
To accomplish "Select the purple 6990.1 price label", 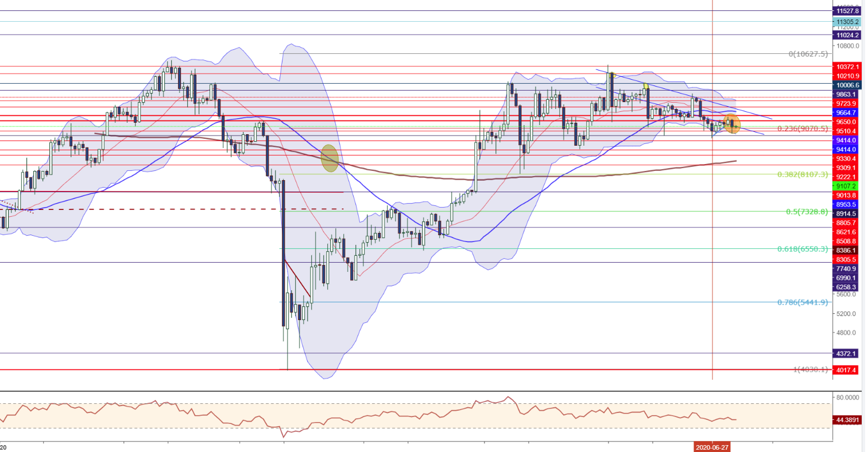I will (x=847, y=278).
